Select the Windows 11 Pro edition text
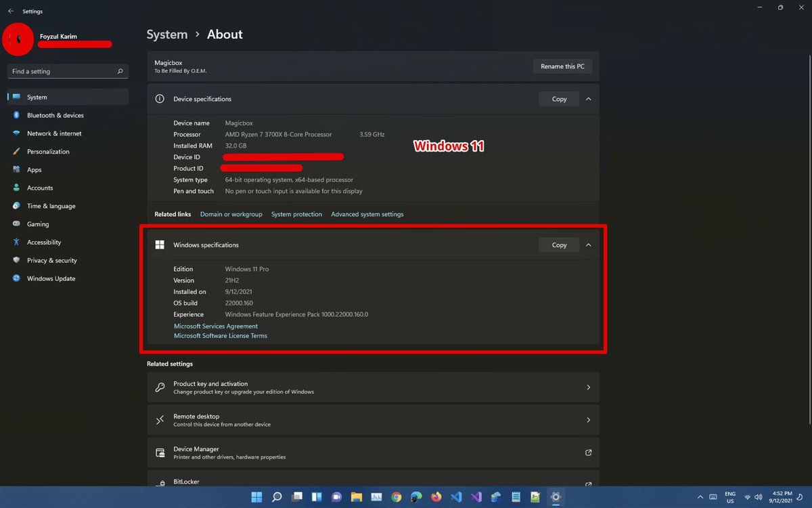Image resolution: width=812 pixels, height=508 pixels. pyautogui.click(x=247, y=269)
